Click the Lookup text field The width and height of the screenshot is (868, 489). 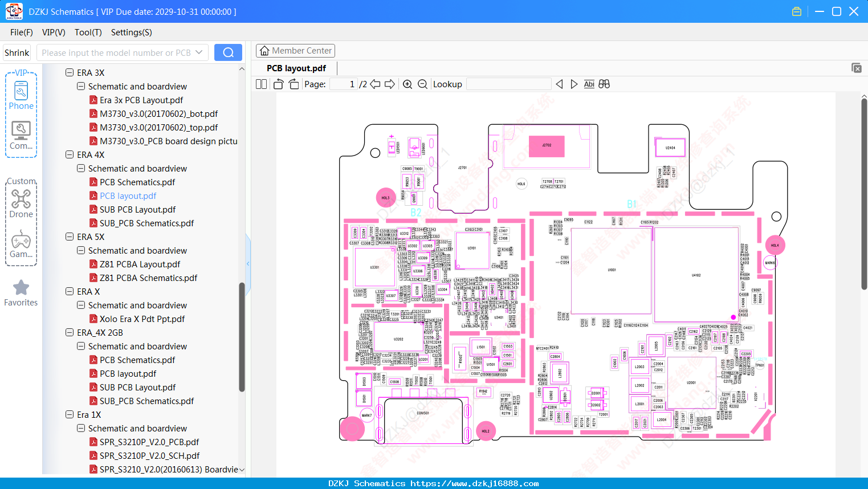click(x=509, y=84)
